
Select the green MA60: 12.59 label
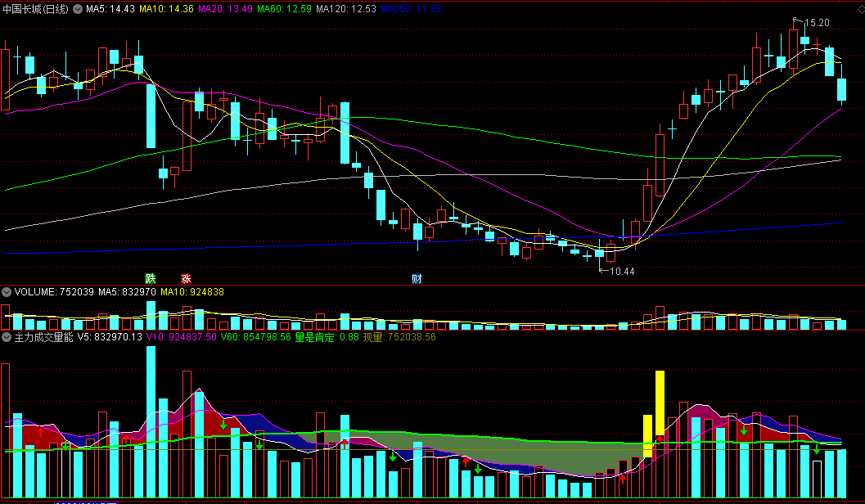284,9
